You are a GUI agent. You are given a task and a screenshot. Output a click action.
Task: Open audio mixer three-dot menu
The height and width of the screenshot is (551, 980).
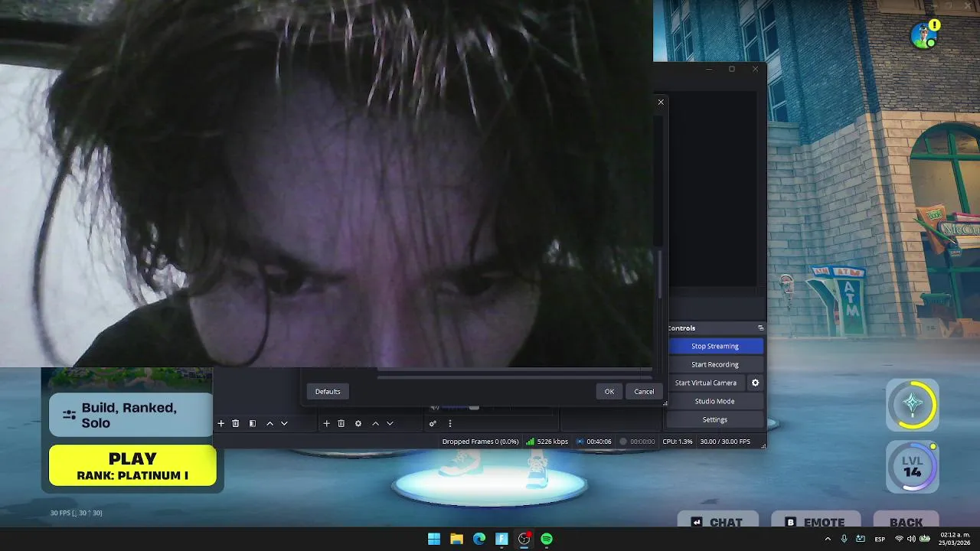pos(450,423)
